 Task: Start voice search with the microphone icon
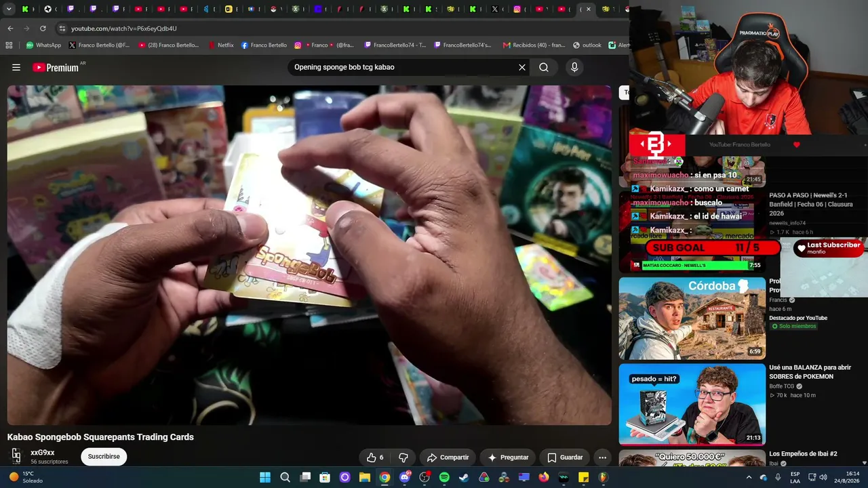(574, 67)
